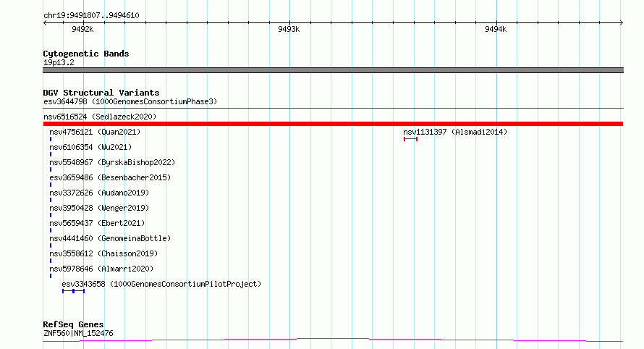Image resolution: width=644 pixels, height=349 pixels.
Task: Open variant nsv1131397 (Alsmadi2014)
Action: pos(455,132)
